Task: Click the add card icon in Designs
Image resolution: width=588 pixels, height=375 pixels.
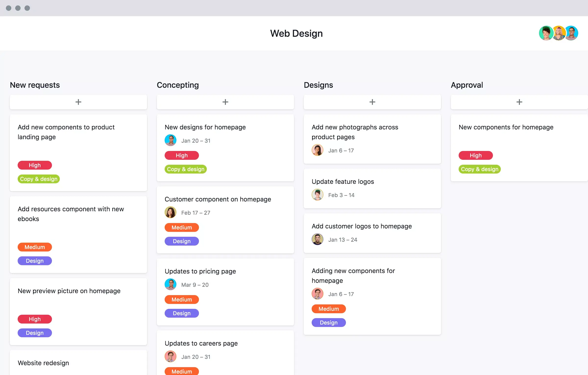Action: tap(372, 102)
